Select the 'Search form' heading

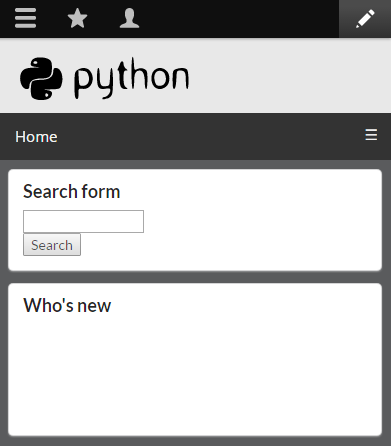pyautogui.click(x=72, y=191)
